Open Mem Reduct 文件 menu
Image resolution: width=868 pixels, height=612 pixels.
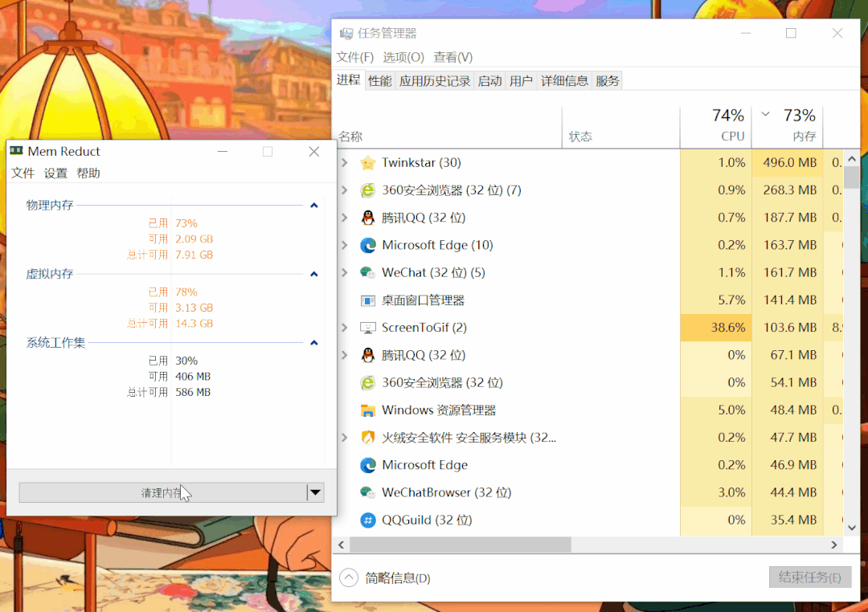[23, 173]
